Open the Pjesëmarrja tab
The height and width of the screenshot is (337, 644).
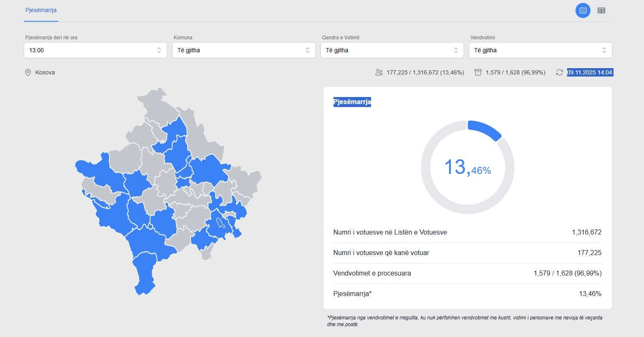click(41, 10)
